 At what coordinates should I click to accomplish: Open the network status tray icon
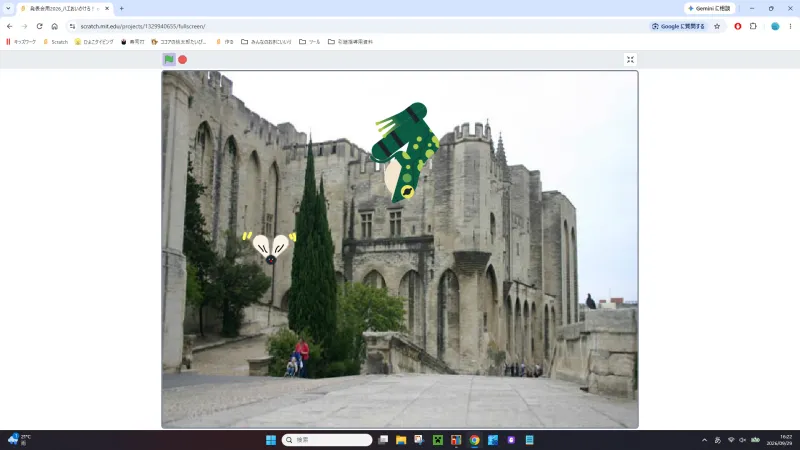(x=731, y=440)
